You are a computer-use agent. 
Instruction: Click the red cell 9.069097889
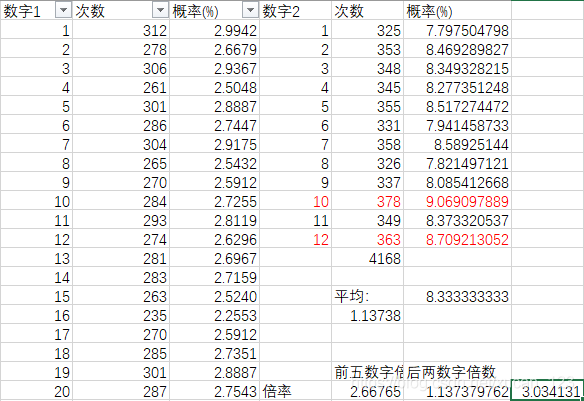point(457,201)
